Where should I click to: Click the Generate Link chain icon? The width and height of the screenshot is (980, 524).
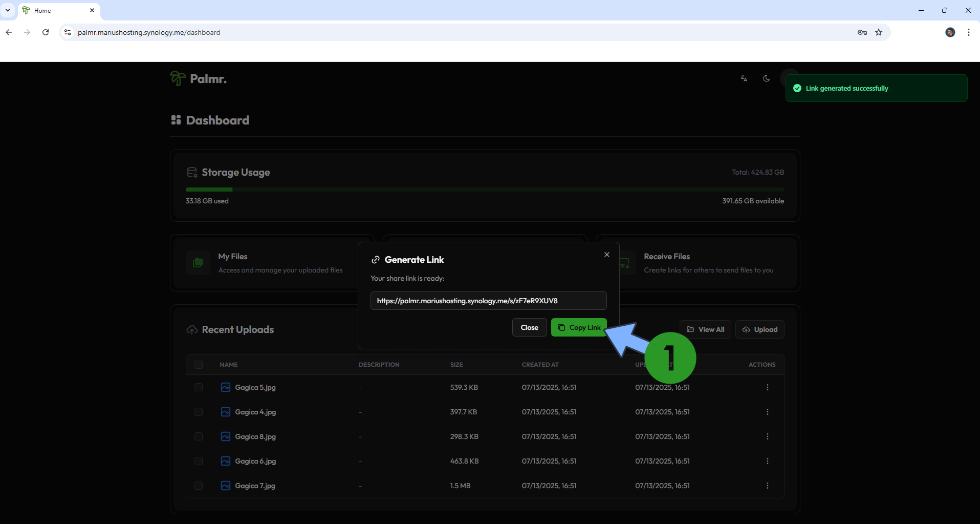point(376,260)
